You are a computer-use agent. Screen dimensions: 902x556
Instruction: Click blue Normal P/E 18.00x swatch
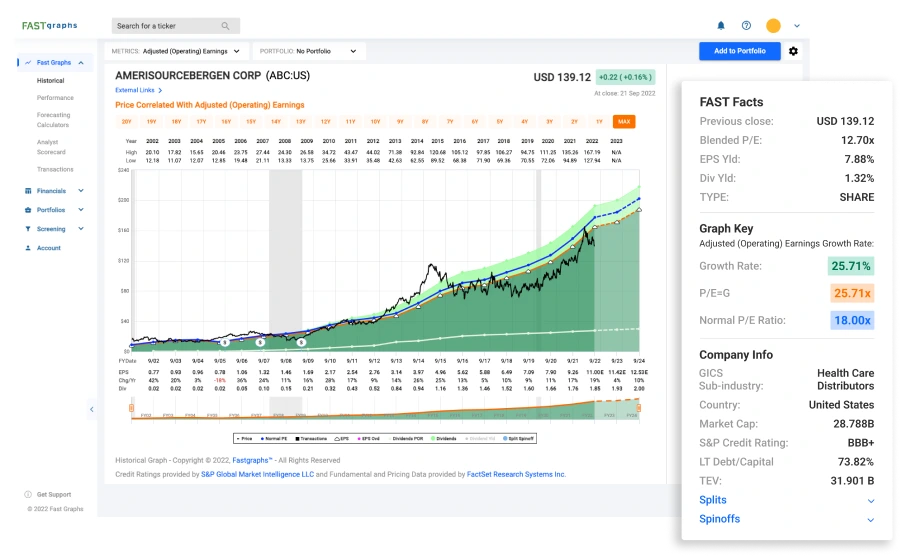(x=852, y=320)
